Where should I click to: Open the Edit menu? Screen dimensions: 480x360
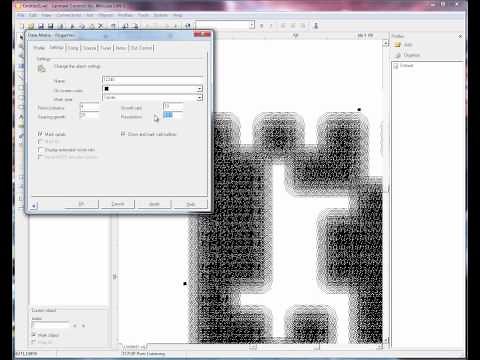click(x=33, y=15)
